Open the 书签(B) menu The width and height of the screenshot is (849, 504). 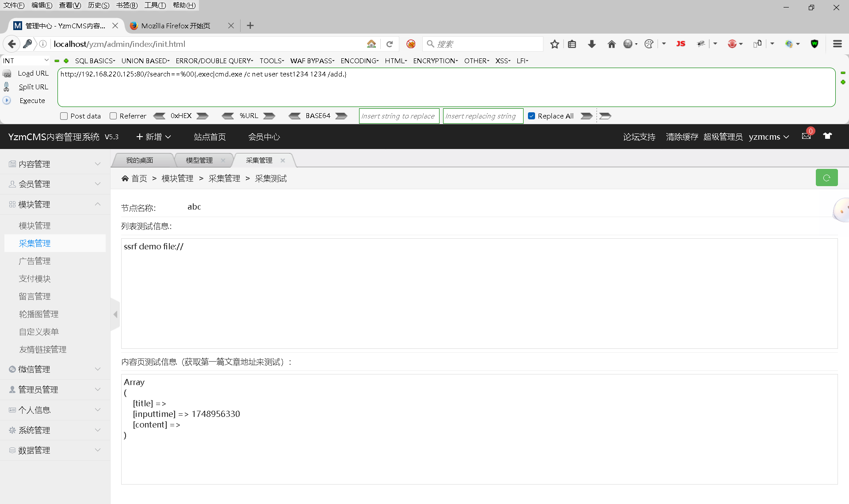click(x=126, y=5)
